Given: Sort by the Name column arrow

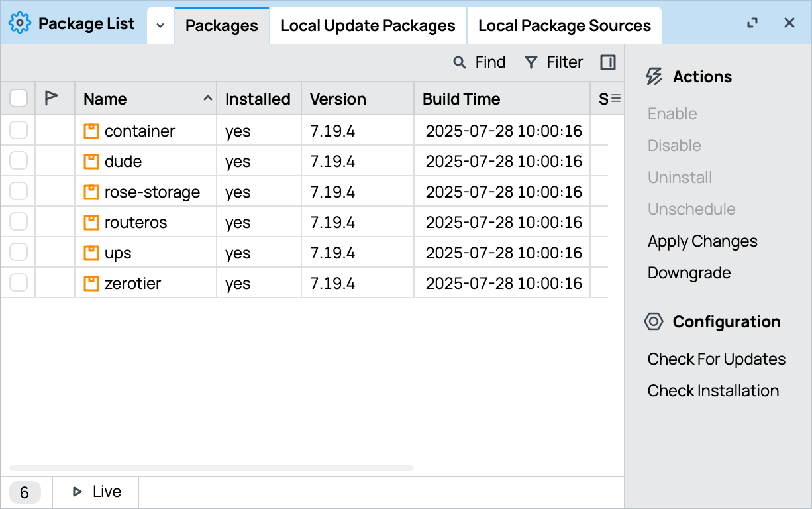Looking at the screenshot, I should coord(208,99).
